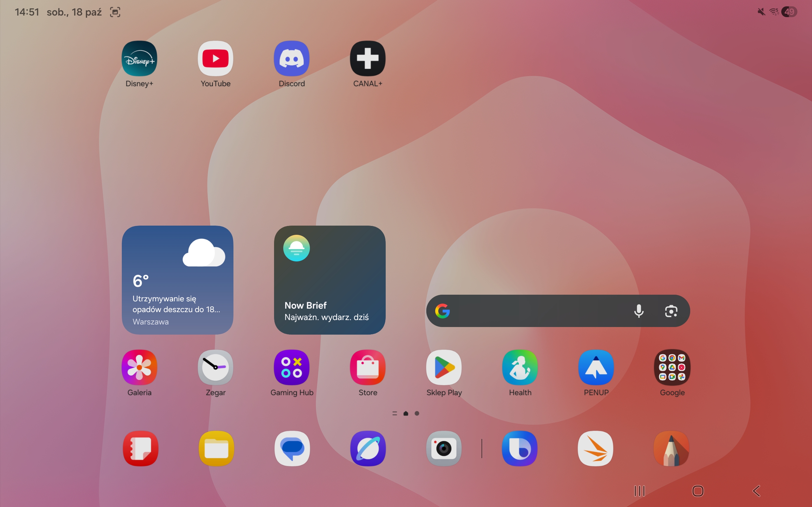Open Google Lens from search bar

tap(671, 311)
